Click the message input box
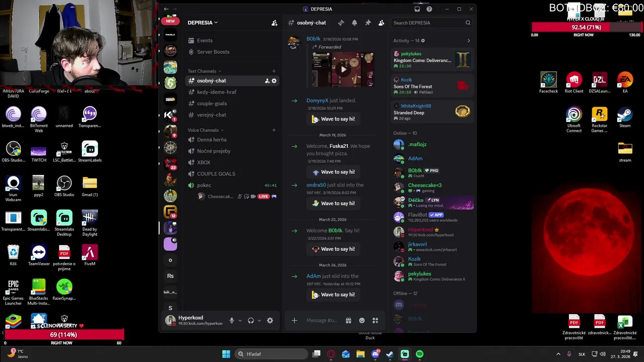 [x=322, y=320]
